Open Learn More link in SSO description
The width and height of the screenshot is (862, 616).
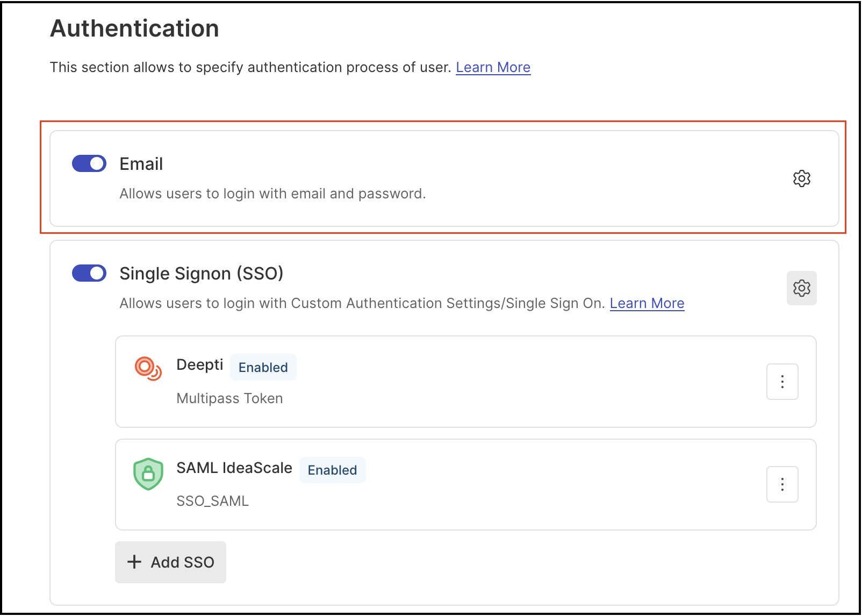coord(647,303)
